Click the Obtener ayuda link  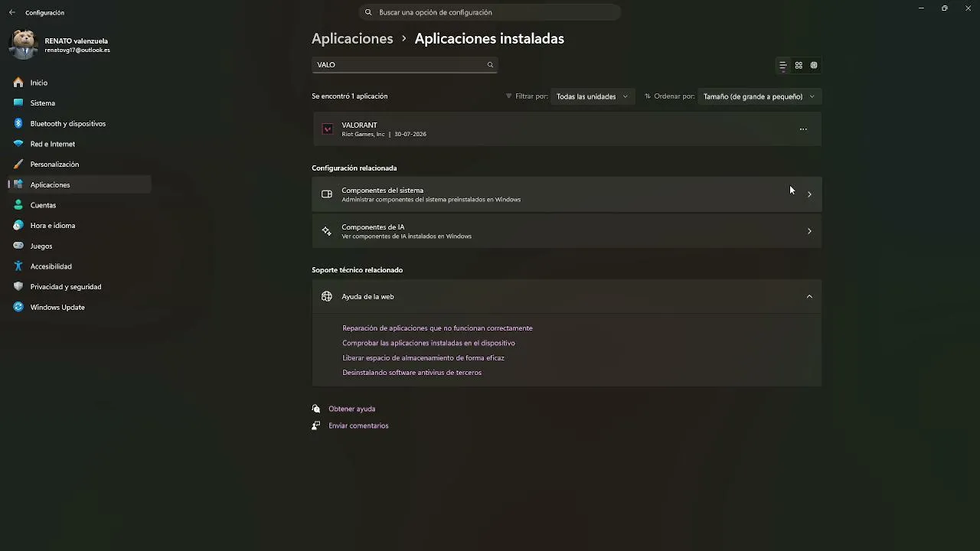point(352,409)
